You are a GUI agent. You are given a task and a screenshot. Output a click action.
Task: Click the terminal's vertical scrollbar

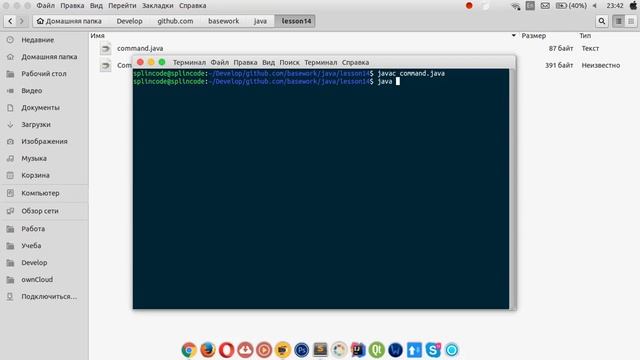[x=512, y=189]
